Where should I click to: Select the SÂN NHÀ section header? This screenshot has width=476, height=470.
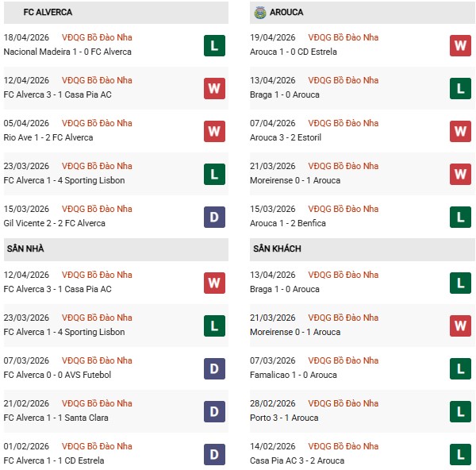[x=25, y=249]
